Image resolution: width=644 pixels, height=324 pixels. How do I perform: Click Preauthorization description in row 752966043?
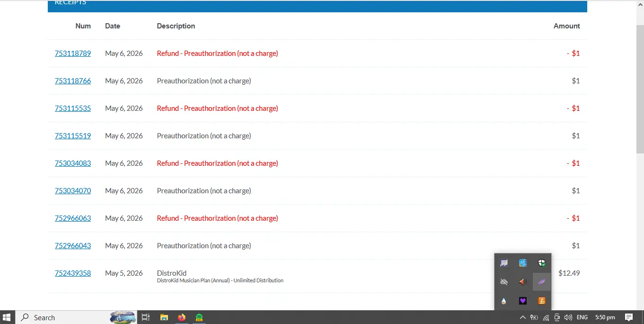pyautogui.click(x=204, y=246)
